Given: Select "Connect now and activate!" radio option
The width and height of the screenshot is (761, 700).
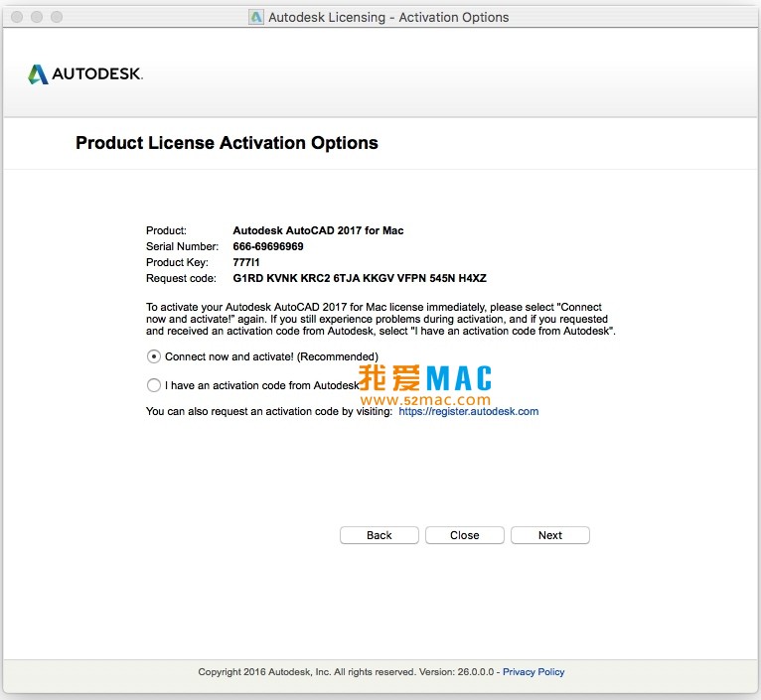Looking at the screenshot, I should (x=154, y=357).
